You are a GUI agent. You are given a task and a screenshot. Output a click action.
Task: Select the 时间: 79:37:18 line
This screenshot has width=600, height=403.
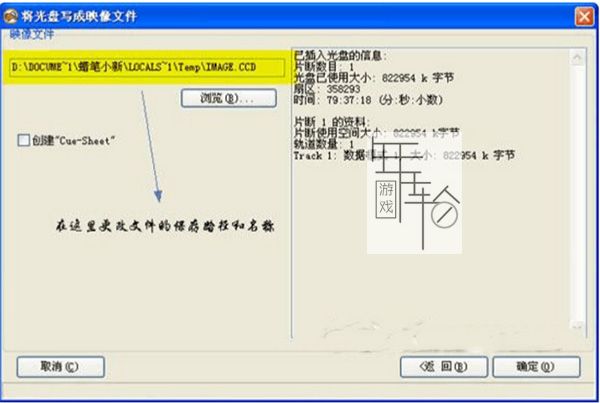pos(368,100)
